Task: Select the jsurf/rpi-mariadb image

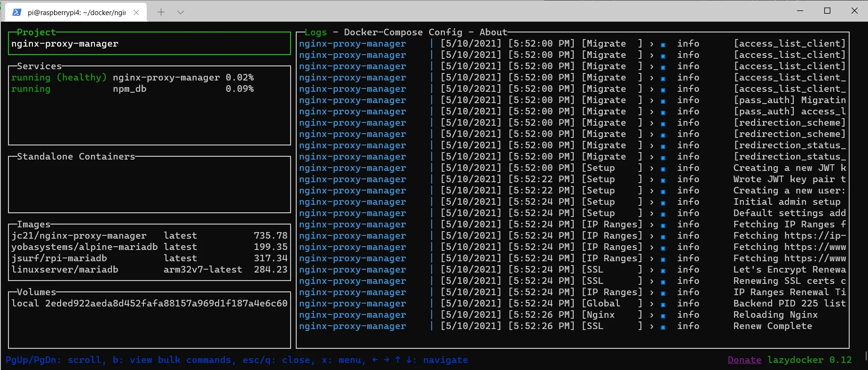Action: [x=150, y=258]
